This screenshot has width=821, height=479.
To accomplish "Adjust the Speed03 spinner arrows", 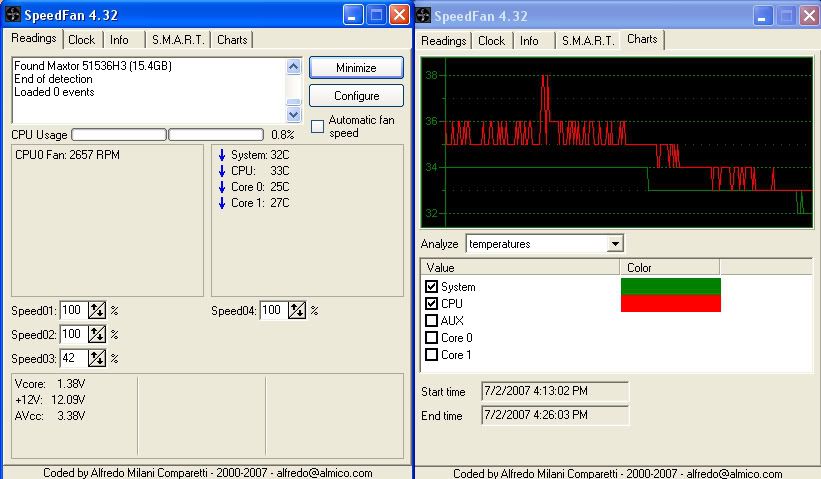I will [x=97, y=358].
